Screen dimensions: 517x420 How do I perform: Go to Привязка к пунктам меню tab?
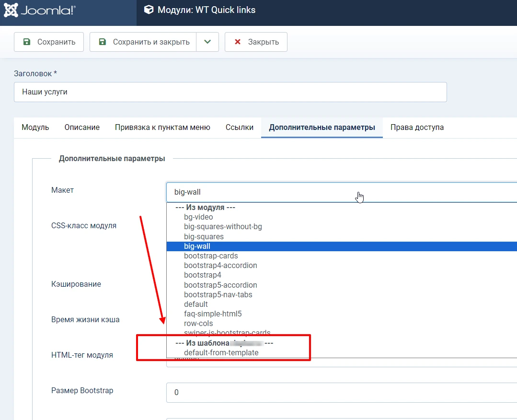point(162,128)
